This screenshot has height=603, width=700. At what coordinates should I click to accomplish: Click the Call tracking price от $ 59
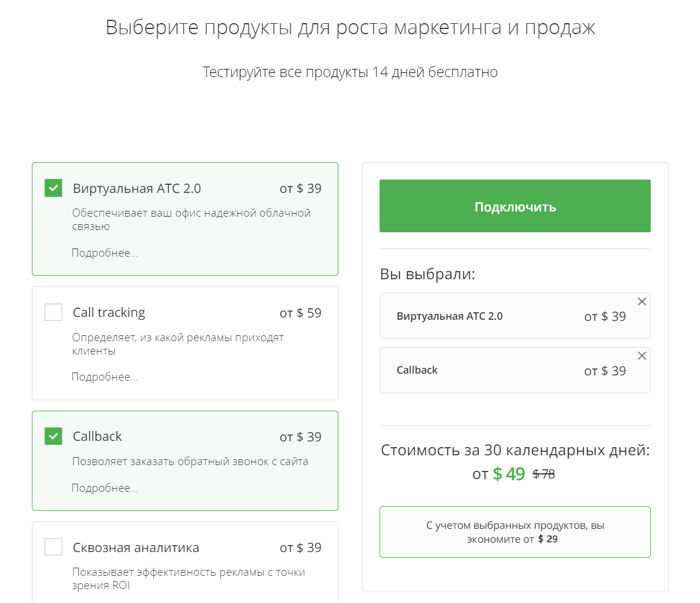[300, 313]
